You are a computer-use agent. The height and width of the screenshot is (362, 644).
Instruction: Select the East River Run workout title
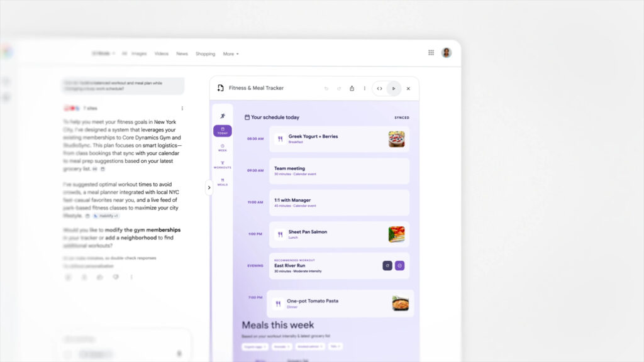(x=289, y=266)
